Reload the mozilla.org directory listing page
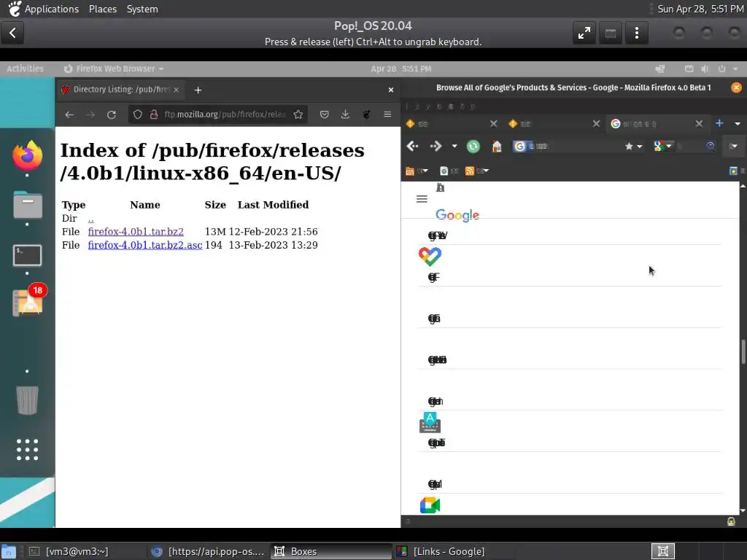This screenshot has width=747, height=560. point(112,114)
